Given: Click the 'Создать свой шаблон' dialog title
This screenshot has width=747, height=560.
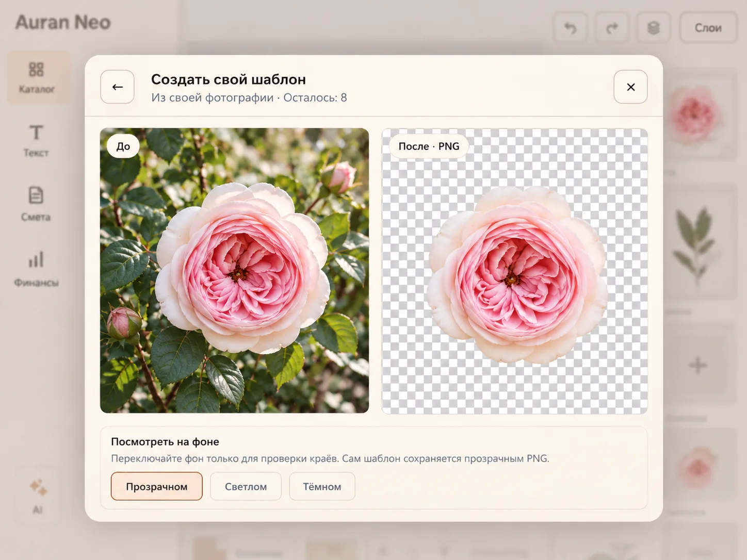Looking at the screenshot, I should point(229,79).
